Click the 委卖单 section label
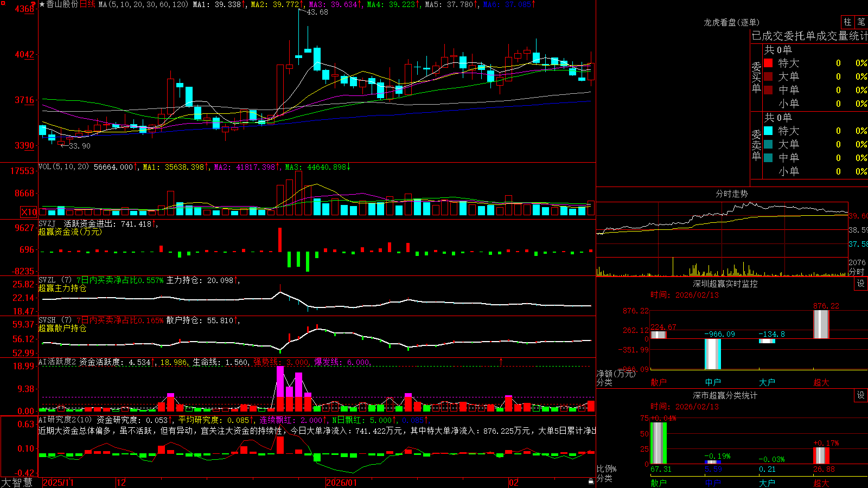This screenshot has height=488, width=868. (756, 145)
